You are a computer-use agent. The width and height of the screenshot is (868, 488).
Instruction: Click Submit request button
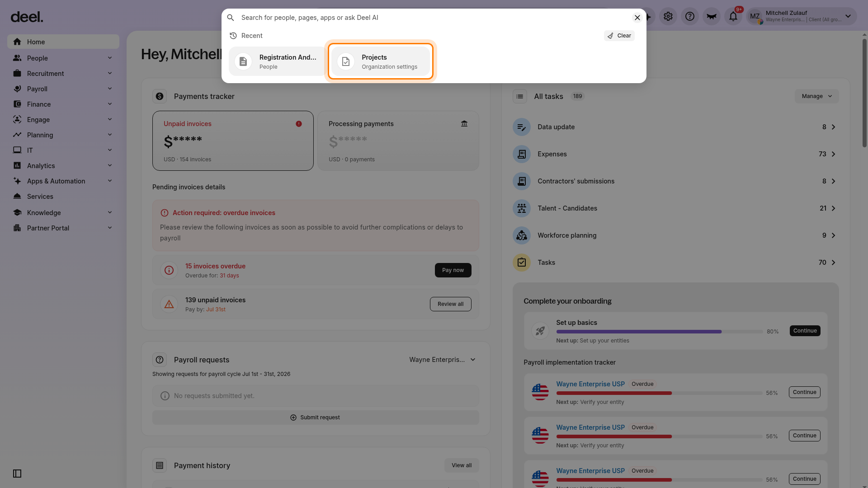click(x=316, y=418)
